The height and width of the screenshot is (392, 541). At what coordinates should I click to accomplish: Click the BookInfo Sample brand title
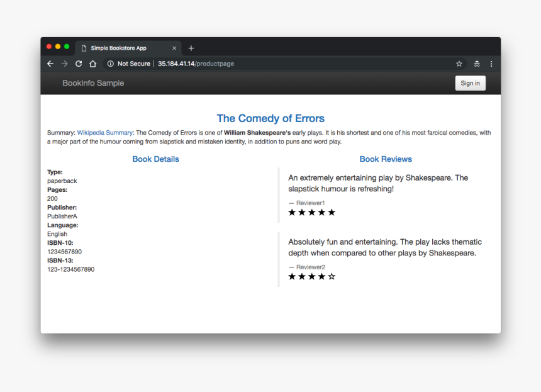point(93,83)
